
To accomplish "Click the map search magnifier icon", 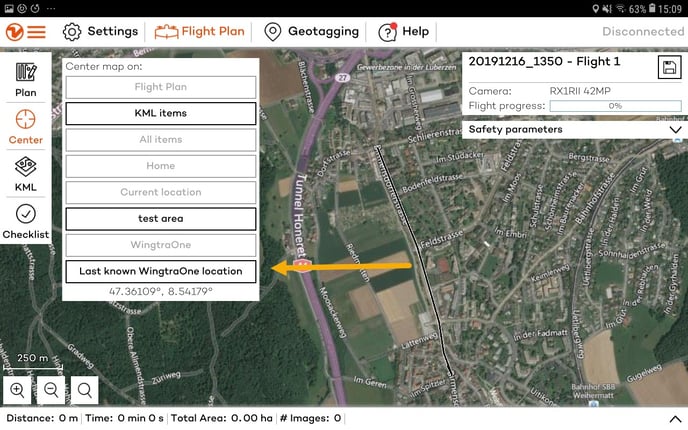I will (x=85, y=390).
